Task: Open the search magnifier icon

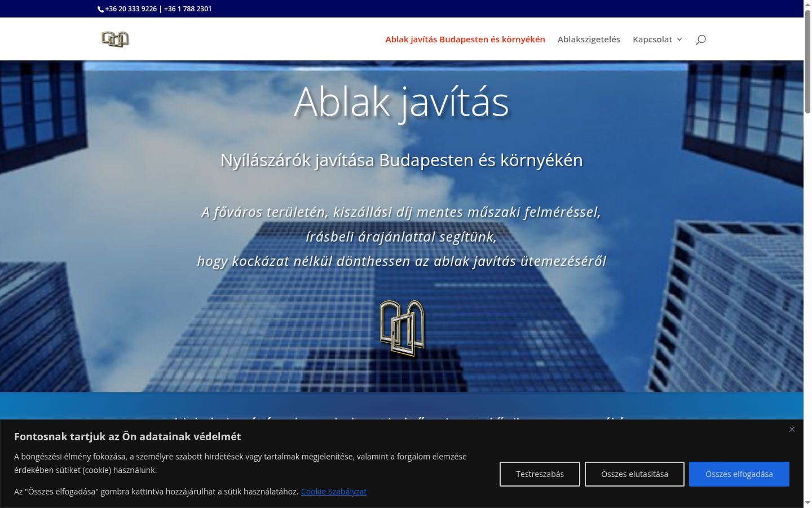Action: [701, 40]
